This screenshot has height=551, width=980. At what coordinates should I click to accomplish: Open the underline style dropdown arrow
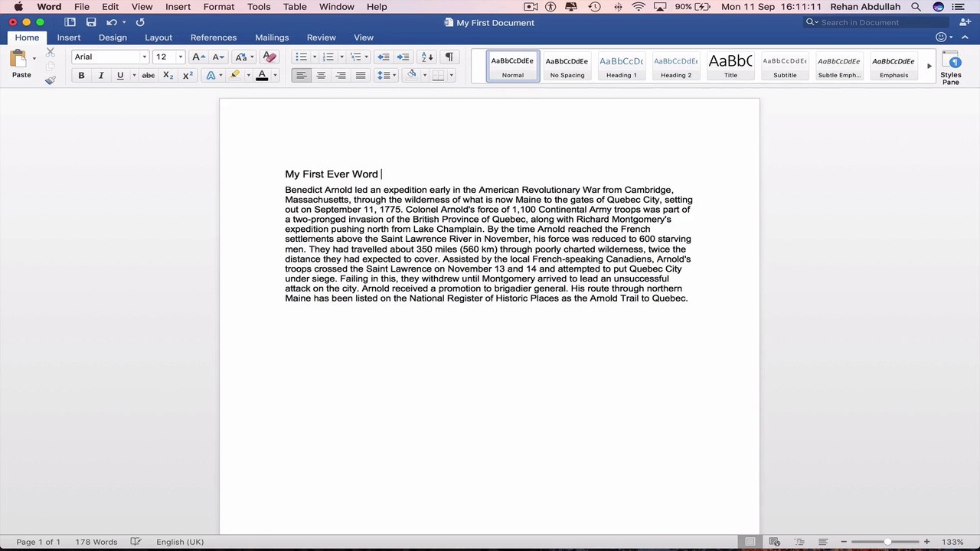click(x=134, y=75)
